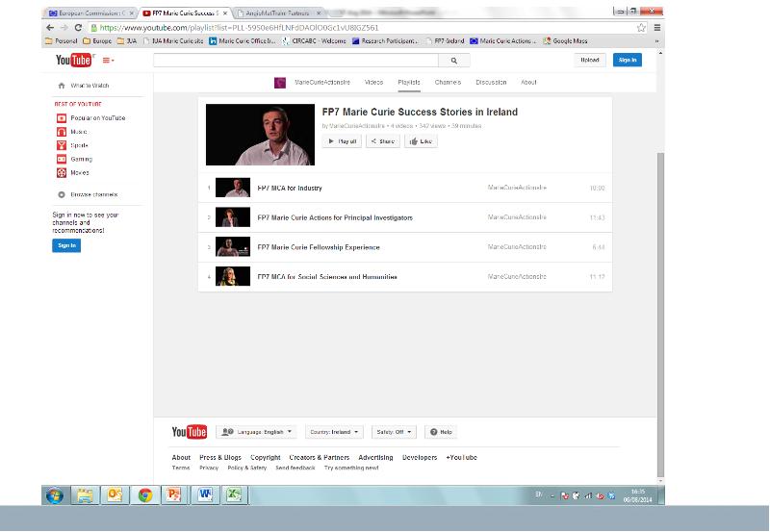The image size is (770, 532).
Task: Click the Advertising footer link
Action: point(375,457)
